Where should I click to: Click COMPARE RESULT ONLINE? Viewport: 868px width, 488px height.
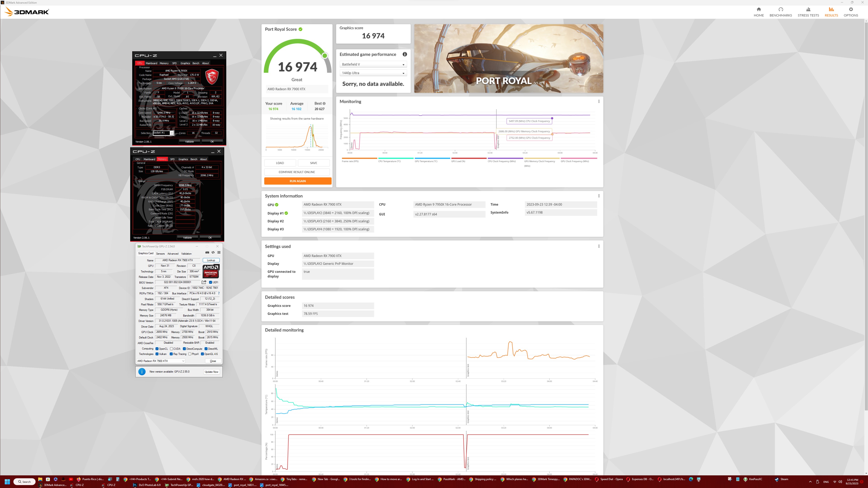tap(297, 172)
